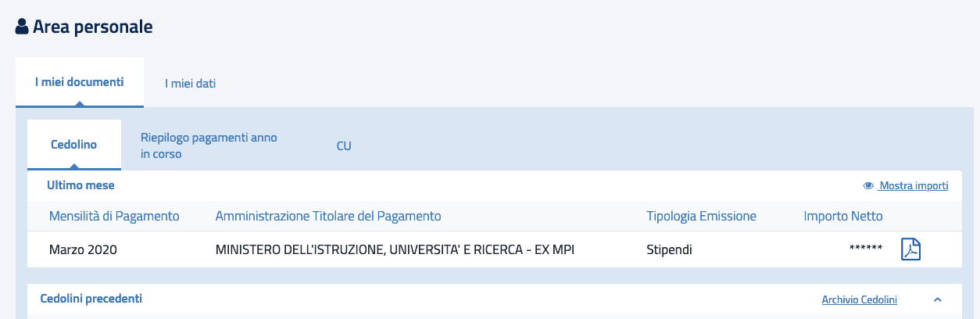Click the Cedolini precedenti section title

tap(91, 299)
